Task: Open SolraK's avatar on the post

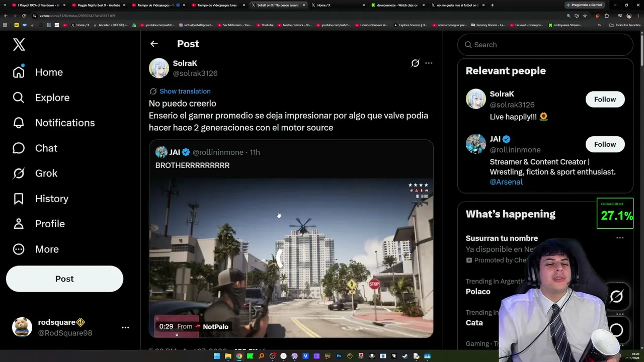Action: [159, 68]
